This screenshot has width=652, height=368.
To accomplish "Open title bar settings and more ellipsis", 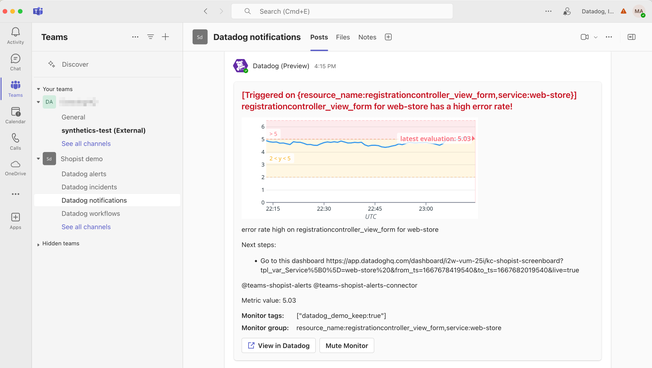I will click(548, 11).
